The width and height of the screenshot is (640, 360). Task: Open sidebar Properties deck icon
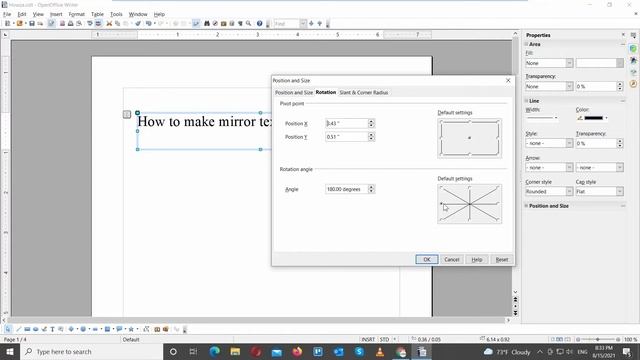point(633,49)
